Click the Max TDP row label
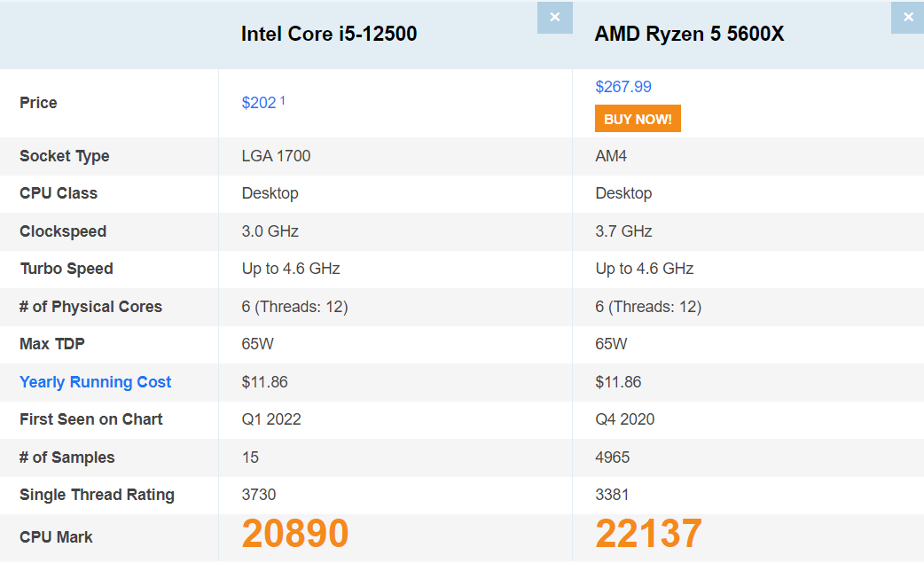 coord(51,344)
